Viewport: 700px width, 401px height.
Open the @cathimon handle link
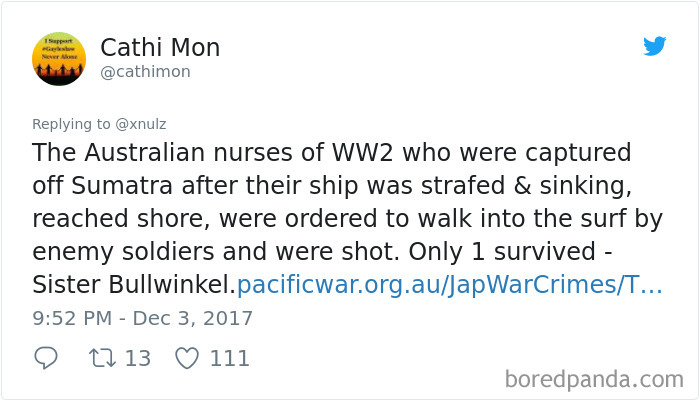click(x=145, y=72)
